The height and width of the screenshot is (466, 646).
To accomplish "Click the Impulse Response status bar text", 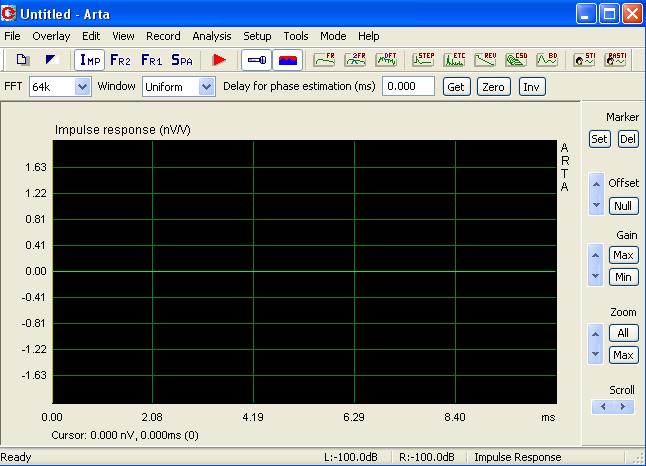I will (x=518, y=457).
